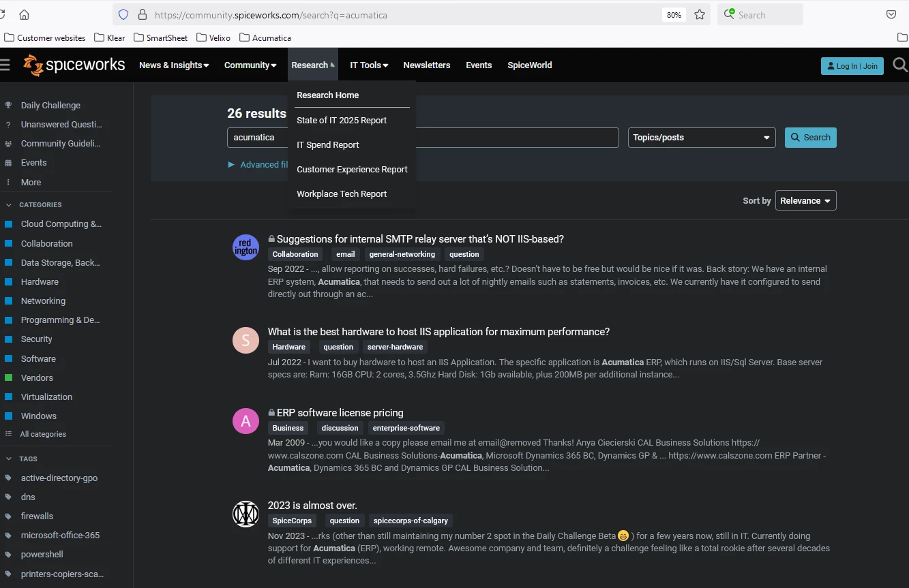The width and height of the screenshot is (909, 588).
Task: Open 'Suggestions for internal SMTP relay server' post
Action: click(420, 239)
